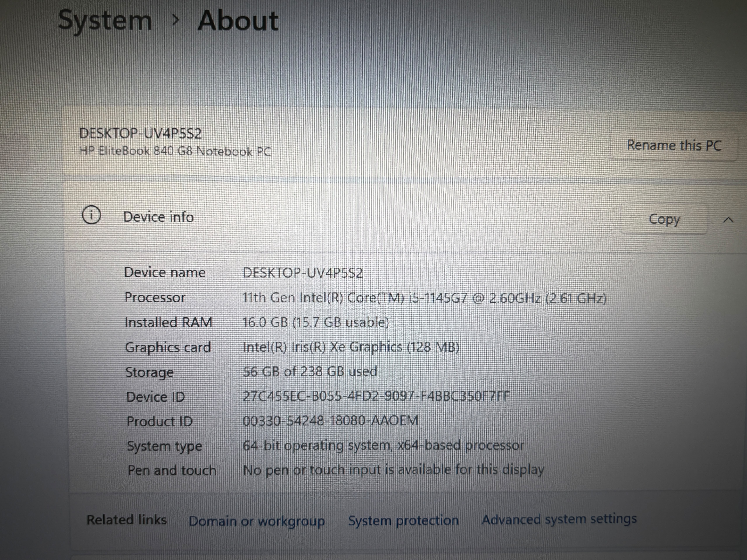This screenshot has width=747, height=560.
Task: Click the Product ID value 00330-54248-18080-AAOEM
Action: click(330, 421)
